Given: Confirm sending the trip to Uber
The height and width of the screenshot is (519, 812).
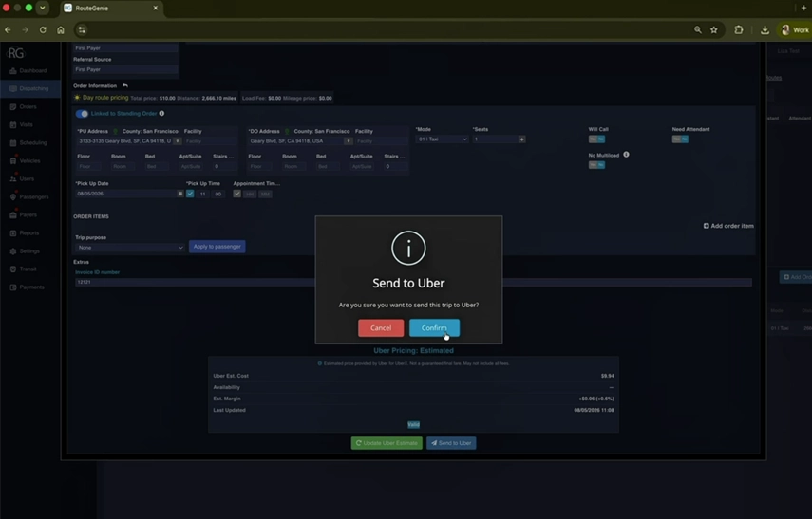Looking at the screenshot, I should 434,327.
